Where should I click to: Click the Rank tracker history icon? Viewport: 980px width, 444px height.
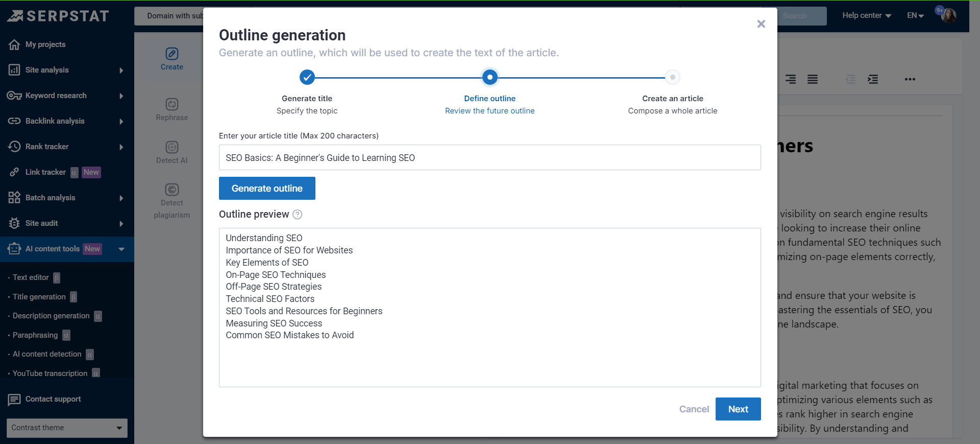pyautogui.click(x=14, y=147)
